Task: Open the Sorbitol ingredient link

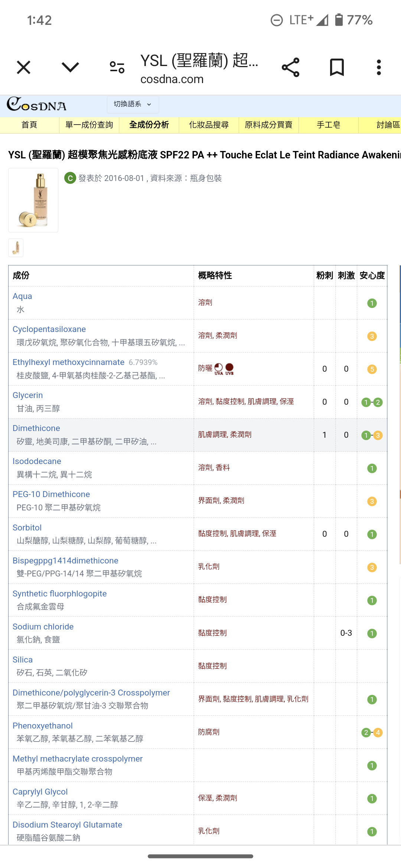Action: 27,527
